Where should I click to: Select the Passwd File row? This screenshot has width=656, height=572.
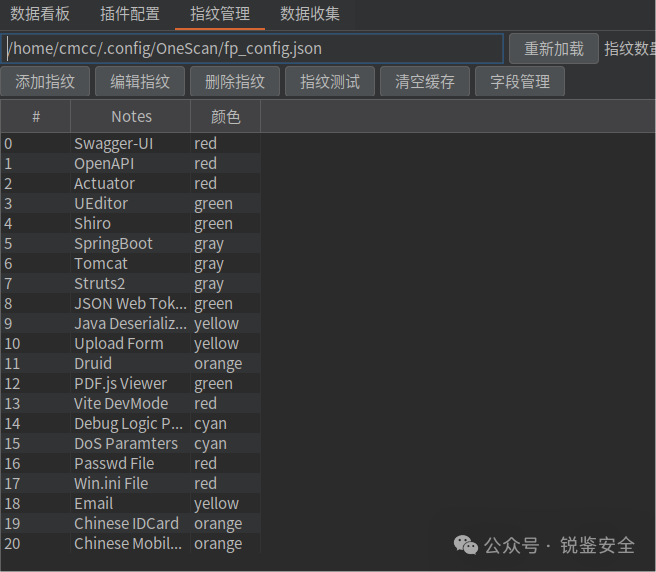[131, 464]
